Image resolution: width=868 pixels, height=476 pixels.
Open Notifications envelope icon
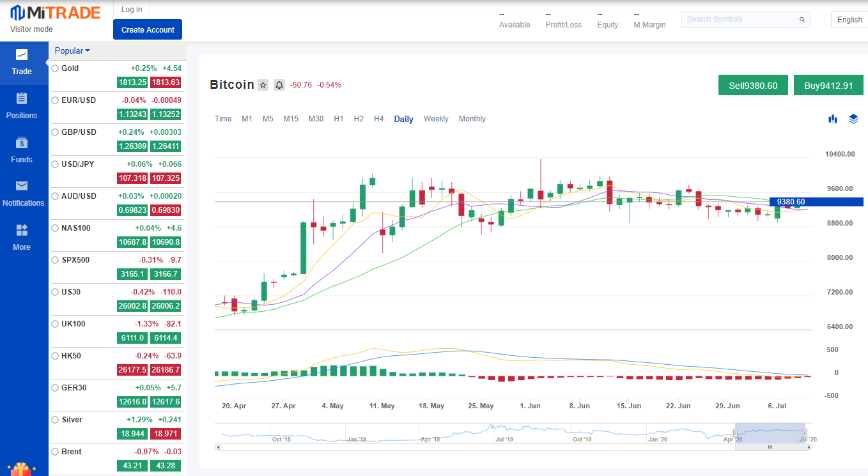(22, 186)
